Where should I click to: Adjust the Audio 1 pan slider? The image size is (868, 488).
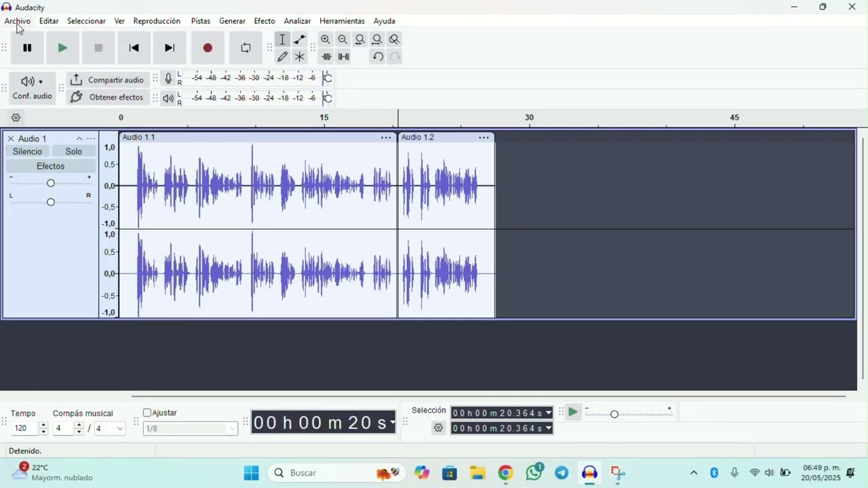(51, 202)
